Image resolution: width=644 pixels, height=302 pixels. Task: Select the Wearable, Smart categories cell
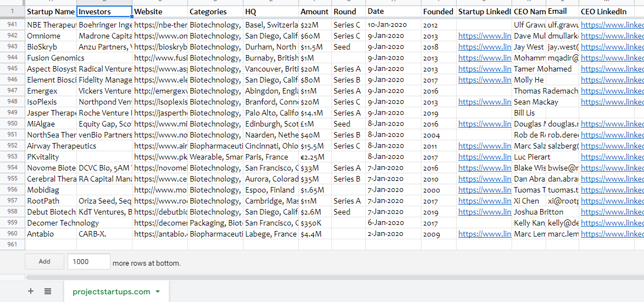215,157
